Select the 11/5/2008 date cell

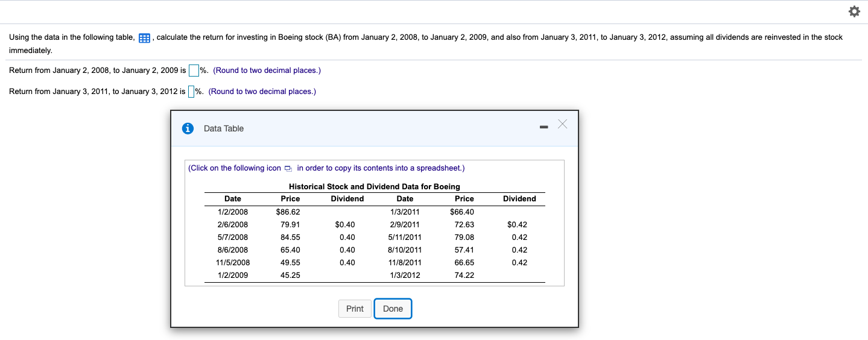[x=233, y=262]
